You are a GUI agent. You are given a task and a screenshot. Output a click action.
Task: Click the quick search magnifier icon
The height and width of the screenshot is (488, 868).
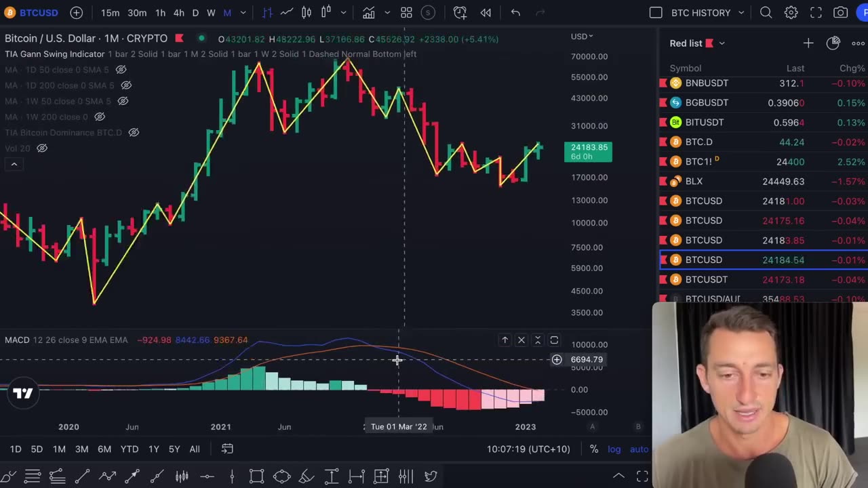766,12
